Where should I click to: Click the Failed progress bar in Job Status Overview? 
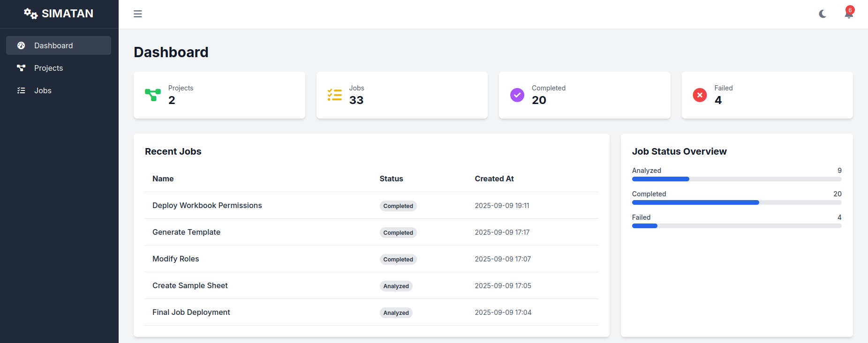click(737, 226)
